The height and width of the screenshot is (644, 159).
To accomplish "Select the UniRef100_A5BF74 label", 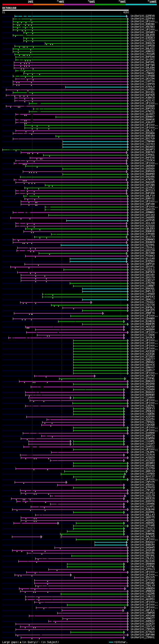I will coord(142,313).
